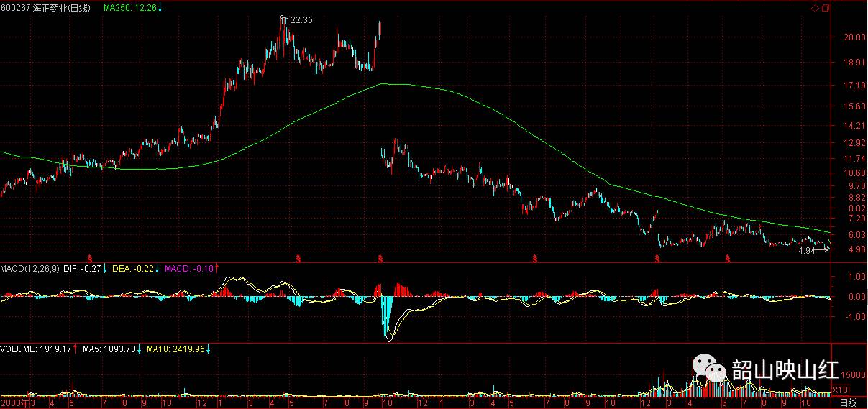Image resolution: width=868 pixels, height=409 pixels.
Task: Click the DEA: -0.22 value
Action: [x=132, y=269]
